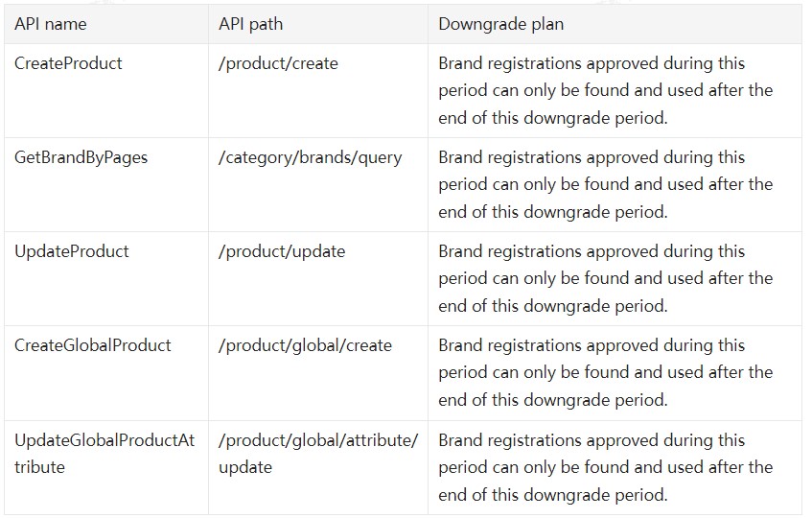Click the API path column header
This screenshot has height=518, width=812.
(x=250, y=24)
